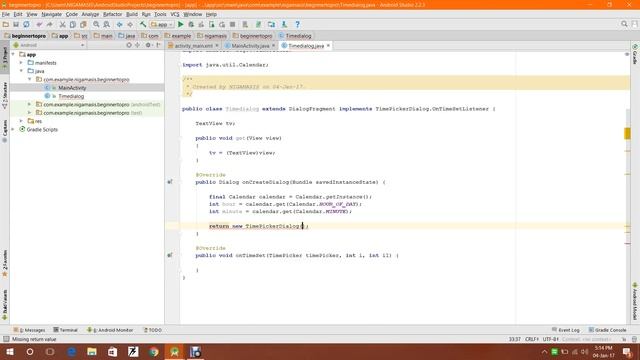Expand the manifests folder

(22, 63)
